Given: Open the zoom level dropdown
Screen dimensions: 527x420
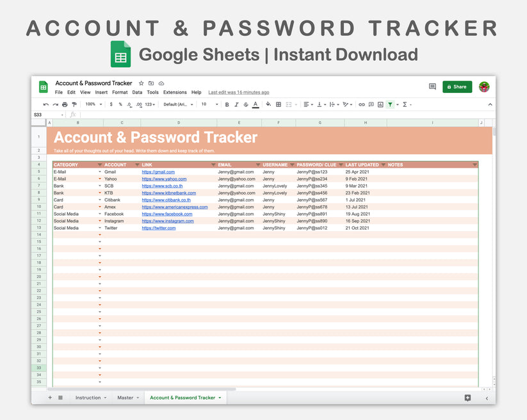Looking at the screenshot, I should (95, 104).
